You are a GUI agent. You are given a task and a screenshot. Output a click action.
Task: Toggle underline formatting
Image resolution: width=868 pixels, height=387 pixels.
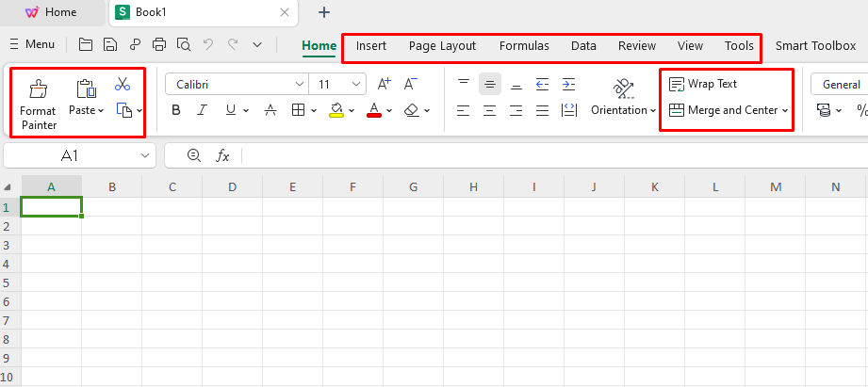pos(231,110)
